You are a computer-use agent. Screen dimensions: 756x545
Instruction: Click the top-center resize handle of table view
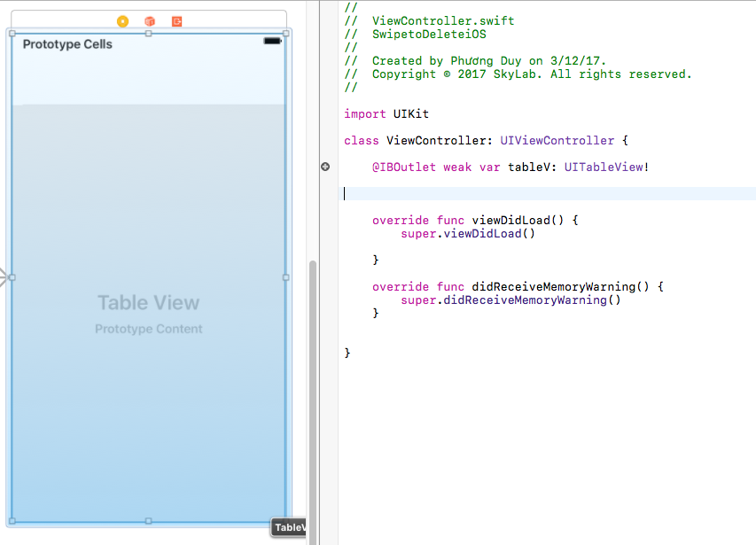pos(149,34)
